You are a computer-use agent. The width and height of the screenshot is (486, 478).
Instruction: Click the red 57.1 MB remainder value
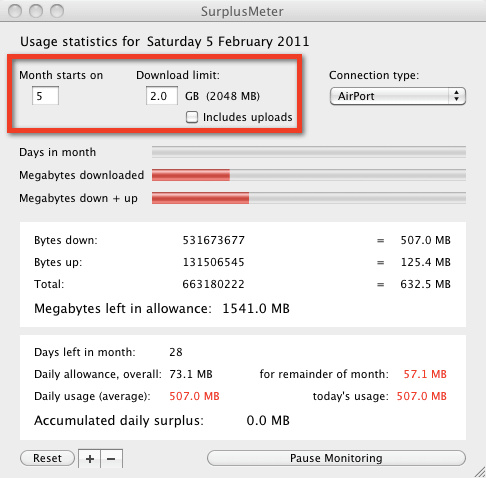coord(425,374)
